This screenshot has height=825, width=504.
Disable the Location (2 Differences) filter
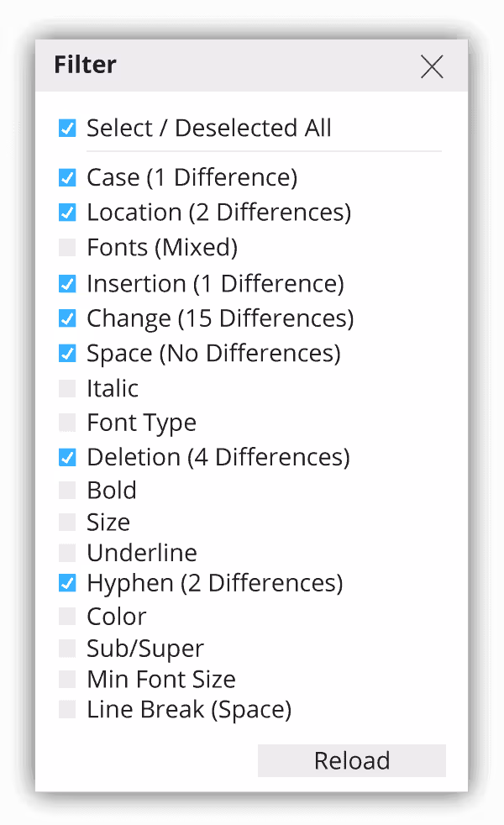(x=67, y=213)
